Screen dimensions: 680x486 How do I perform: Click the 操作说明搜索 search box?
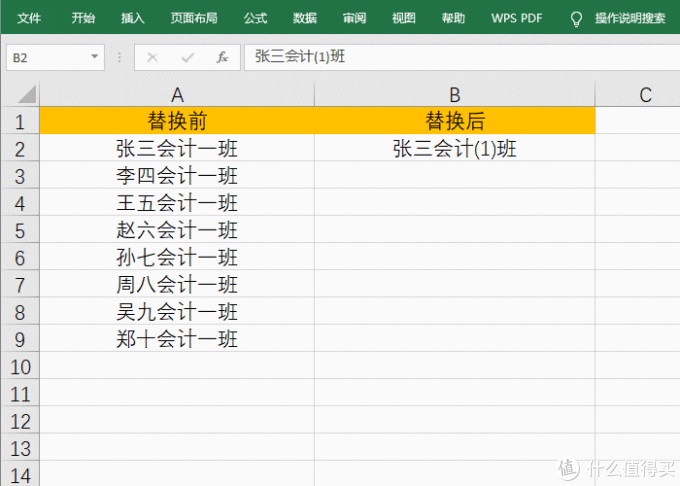[x=630, y=18]
